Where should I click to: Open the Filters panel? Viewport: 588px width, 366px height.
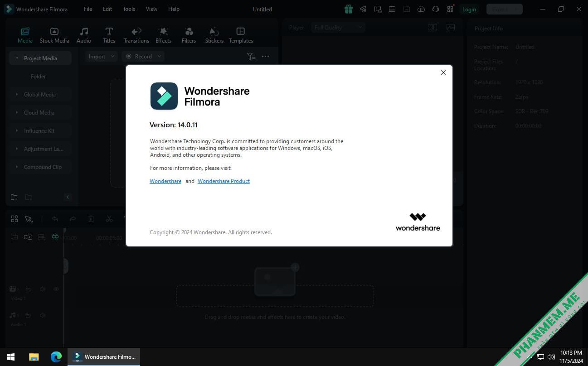click(x=189, y=35)
